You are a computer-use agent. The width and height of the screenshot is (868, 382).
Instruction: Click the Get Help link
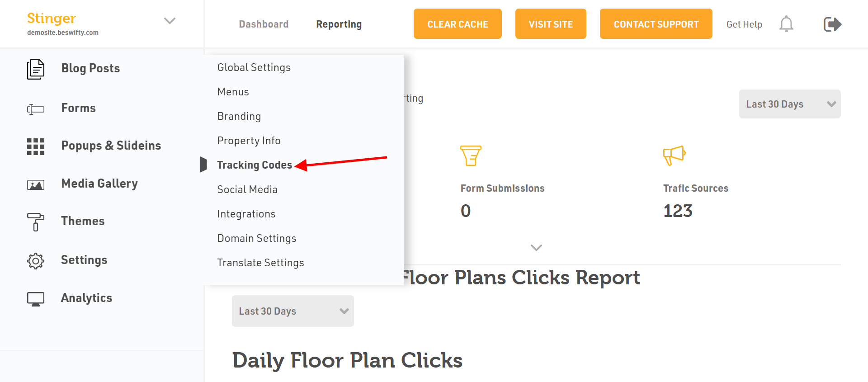744,24
